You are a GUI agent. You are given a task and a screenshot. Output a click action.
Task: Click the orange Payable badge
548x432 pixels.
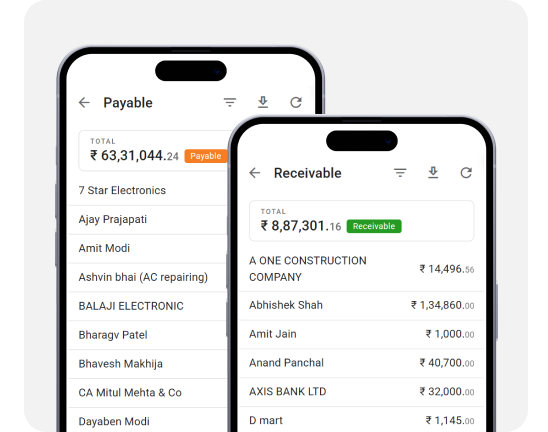point(206,156)
